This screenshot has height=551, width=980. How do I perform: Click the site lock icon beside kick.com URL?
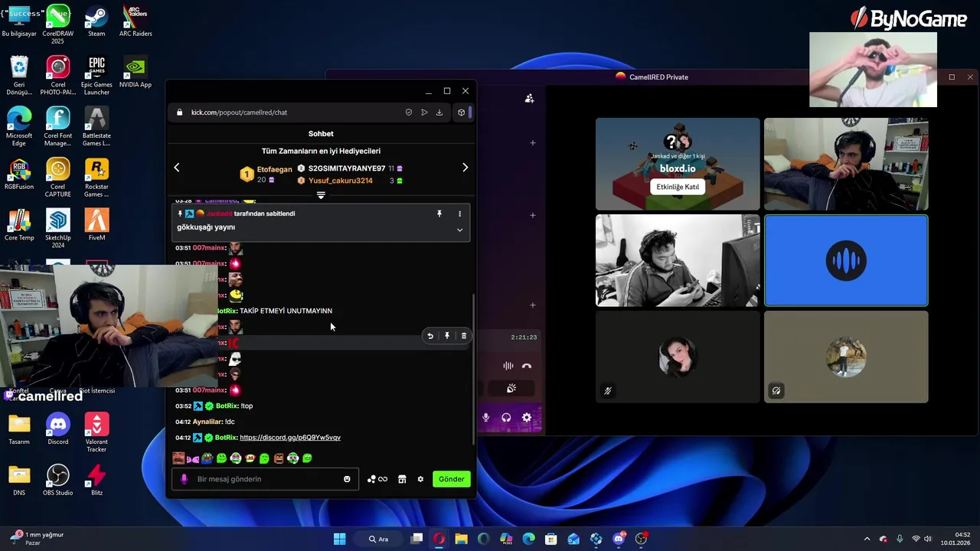[x=180, y=112]
